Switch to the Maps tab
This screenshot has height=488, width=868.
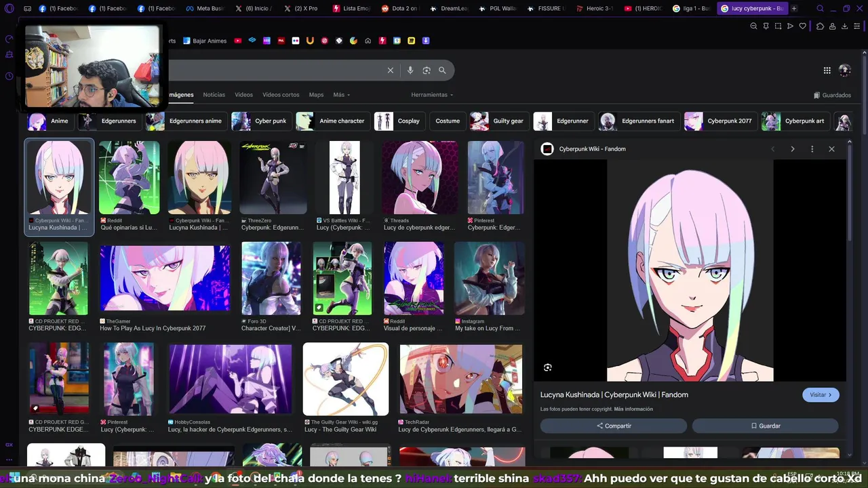point(316,95)
